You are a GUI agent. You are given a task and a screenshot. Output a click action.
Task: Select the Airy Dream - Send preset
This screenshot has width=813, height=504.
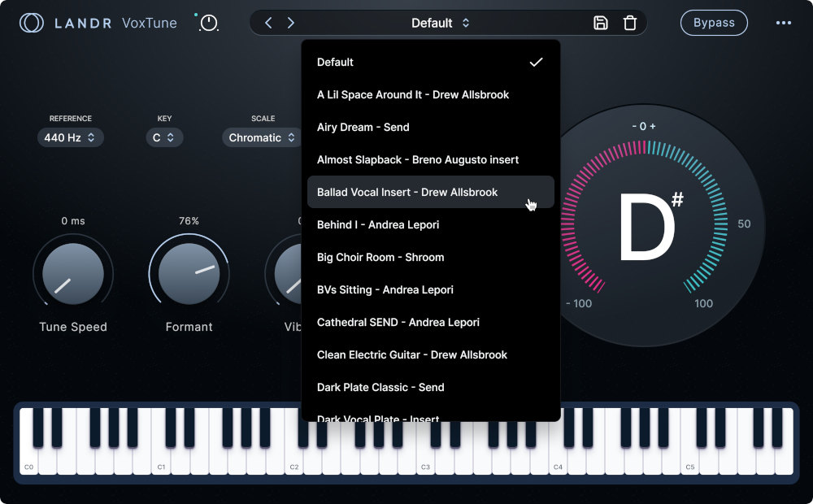[x=363, y=127]
